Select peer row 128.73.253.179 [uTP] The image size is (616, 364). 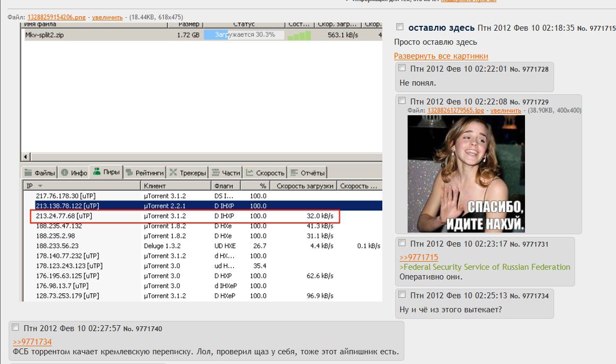click(202, 296)
